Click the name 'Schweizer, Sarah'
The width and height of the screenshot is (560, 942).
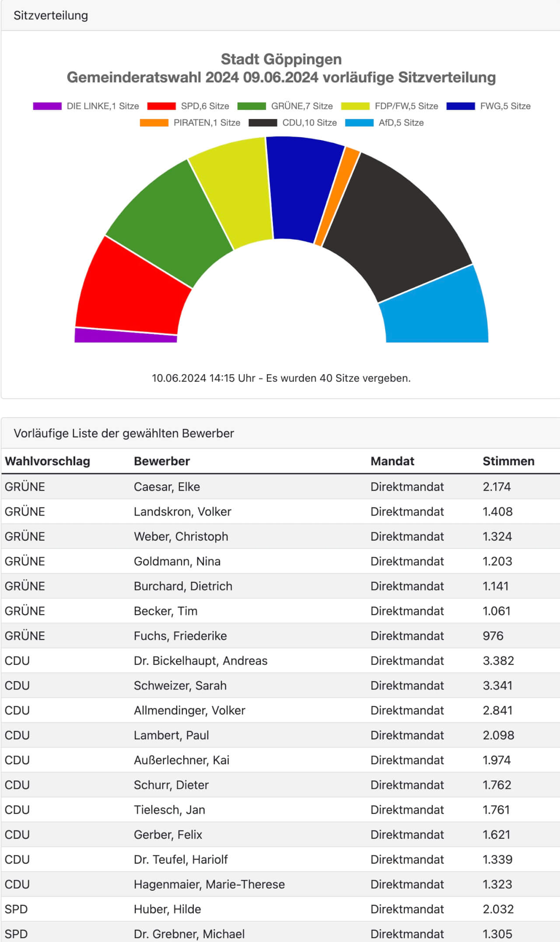(x=180, y=685)
